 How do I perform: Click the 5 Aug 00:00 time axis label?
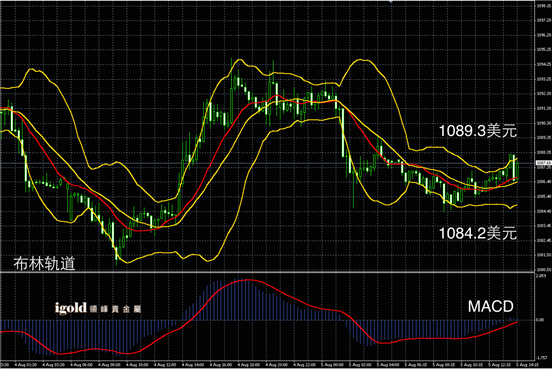(332, 365)
